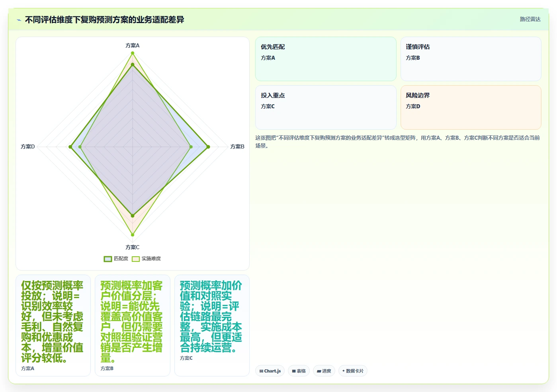Click the 方案A axis label on the radar

pos(133,45)
